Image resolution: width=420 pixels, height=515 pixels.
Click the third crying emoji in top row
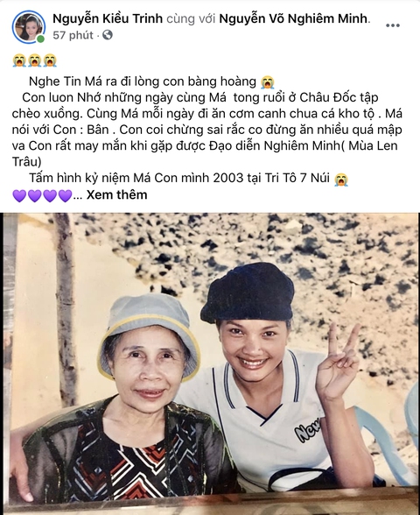(x=50, y=60)
